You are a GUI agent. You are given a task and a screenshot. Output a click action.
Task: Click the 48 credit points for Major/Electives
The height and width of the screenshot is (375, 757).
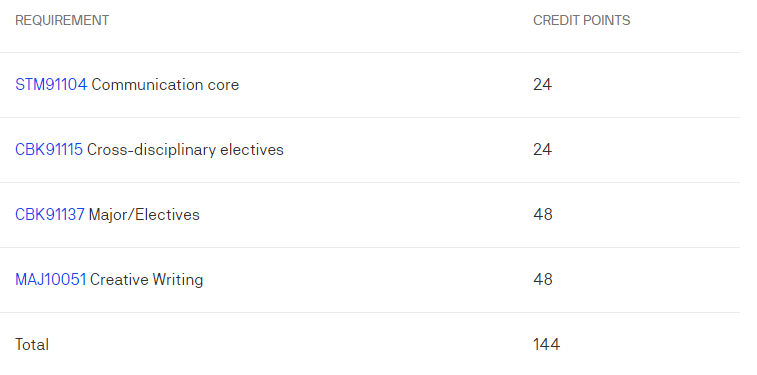point(543,214)
